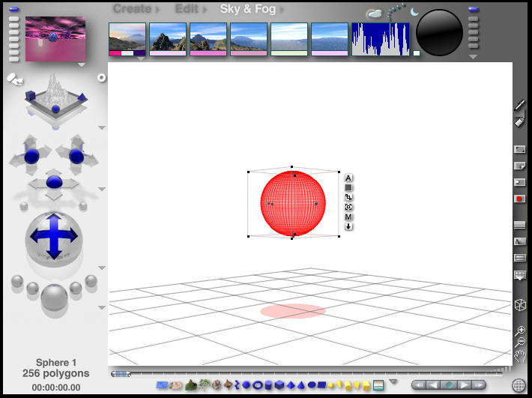Select blue cone objects icon
The image size is (532, 398).
point(301,385)
